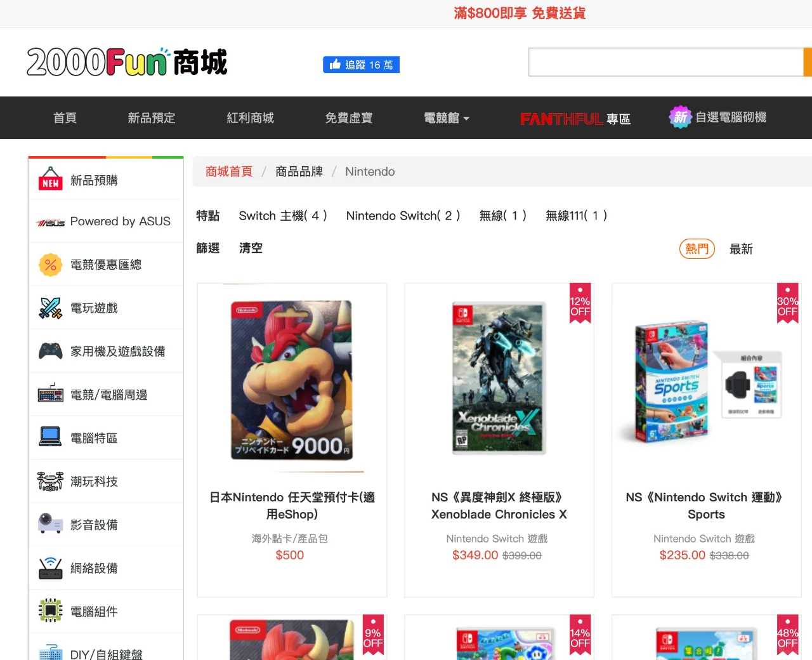Screen dimensions: 812x660
Task: Click the purple 新 badge icon
Action: coord(680,117)
